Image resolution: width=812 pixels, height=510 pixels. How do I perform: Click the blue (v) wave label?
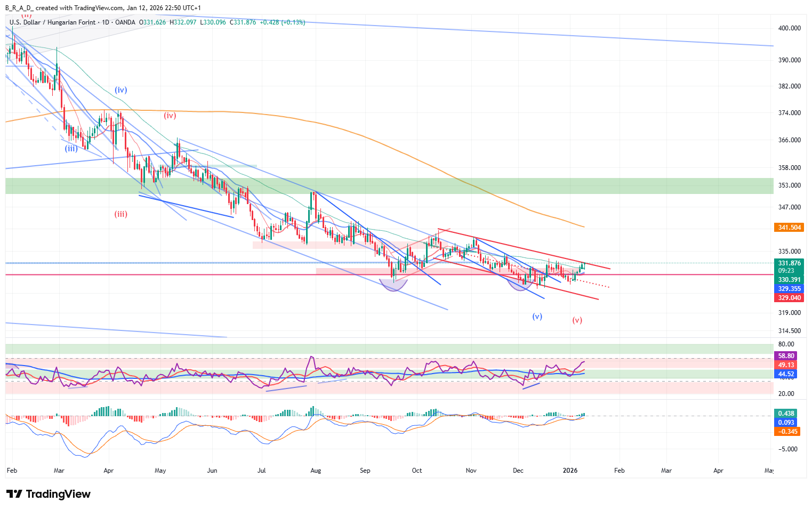tap(537, 317)
